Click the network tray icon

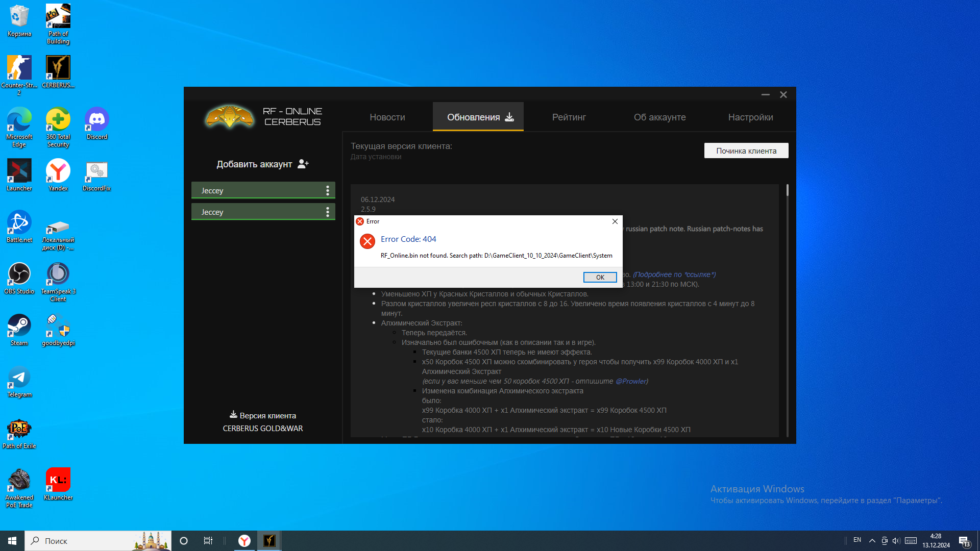pyautogui.click(x=884, y=541)
